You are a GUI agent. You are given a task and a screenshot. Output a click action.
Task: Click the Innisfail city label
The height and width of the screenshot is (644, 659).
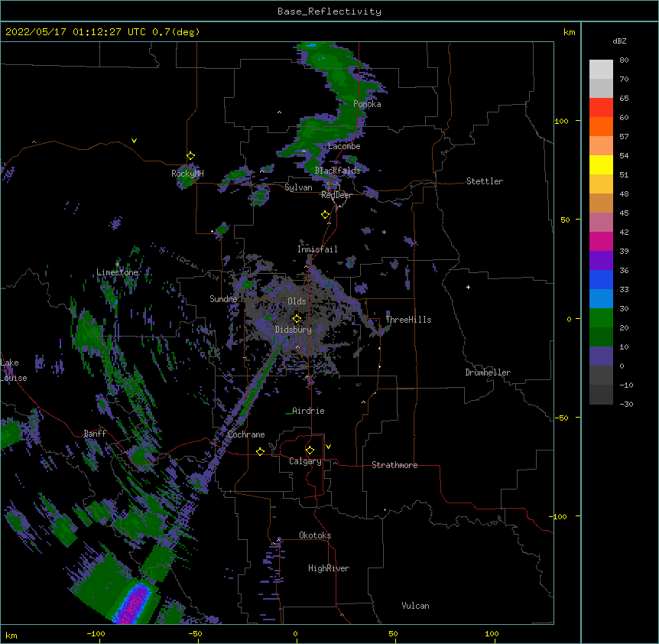[317, 249]
